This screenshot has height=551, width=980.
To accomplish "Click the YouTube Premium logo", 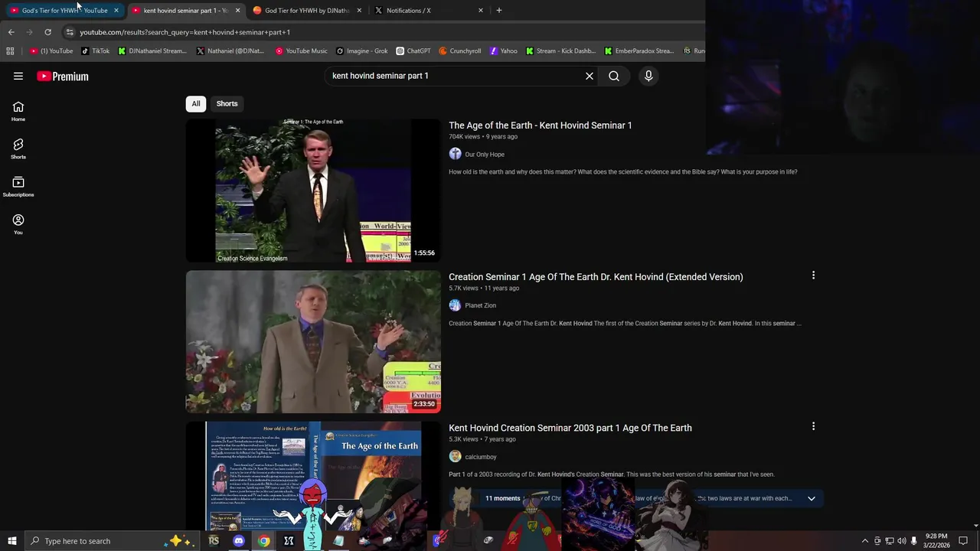I will pos(63,76).
